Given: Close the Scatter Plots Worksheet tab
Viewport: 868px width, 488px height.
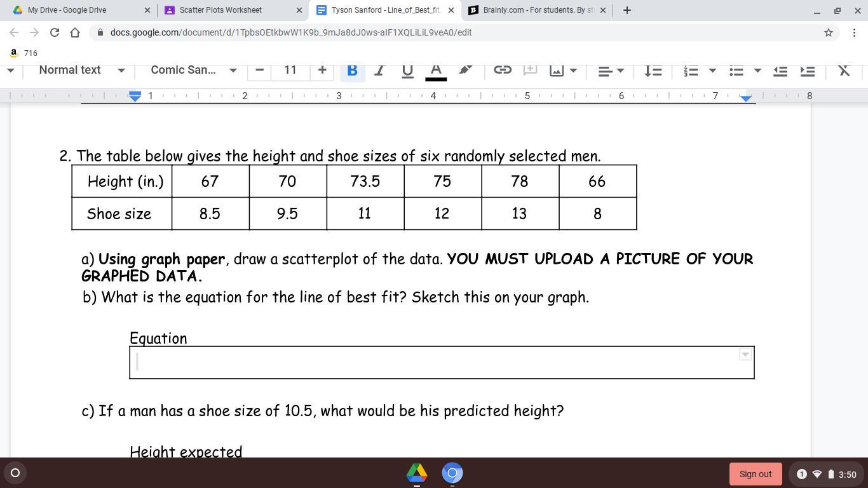Looking at the screenshot, I should (x=299, y=10).
